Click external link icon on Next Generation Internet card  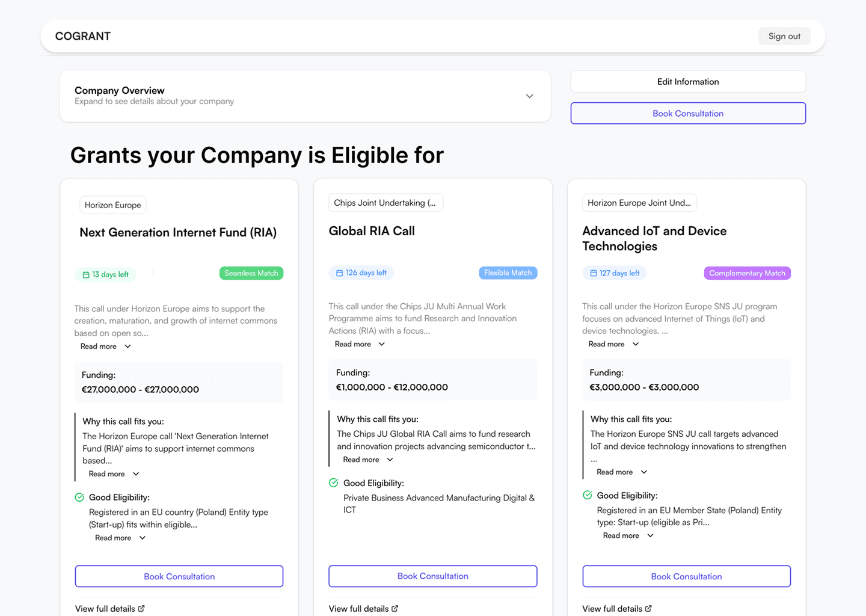click(x=141, y=608)
